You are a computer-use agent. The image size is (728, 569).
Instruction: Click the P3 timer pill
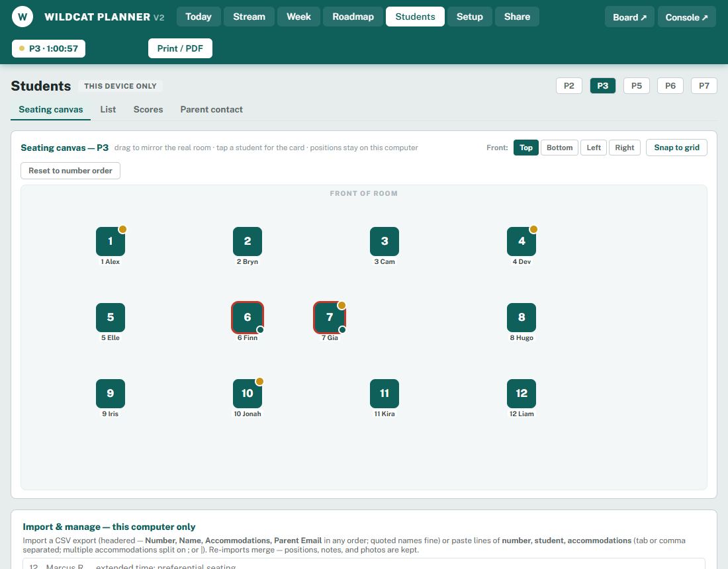point(49,49)
